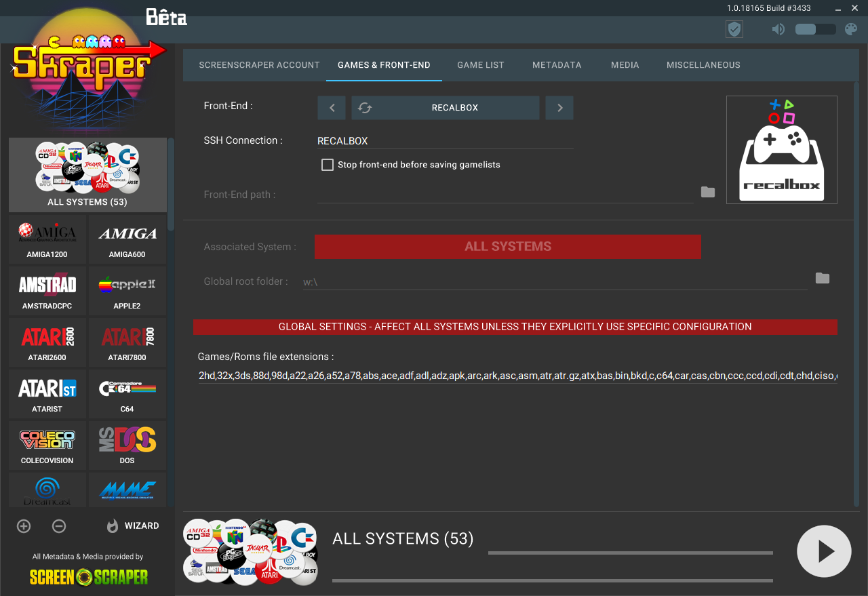Viewport: 868px width, 596px height.
Task: Select the AMIGA600 system tile
Action: [127, 240]
